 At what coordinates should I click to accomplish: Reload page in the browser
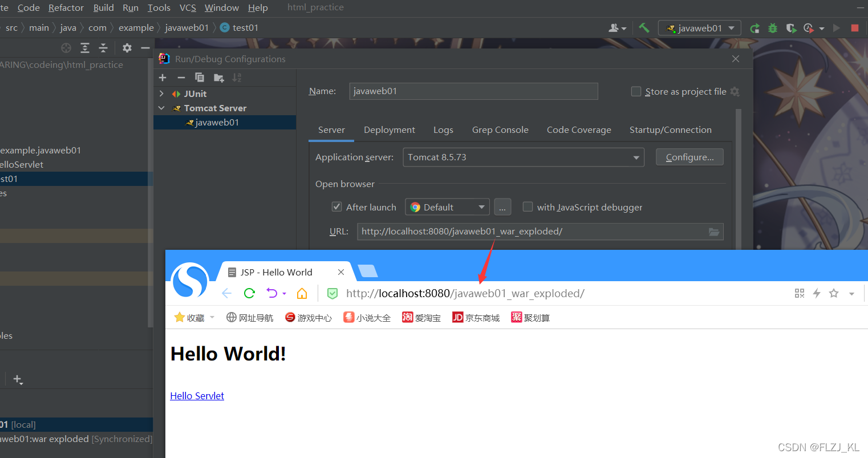pyautogui.click(x=249, y=293)
